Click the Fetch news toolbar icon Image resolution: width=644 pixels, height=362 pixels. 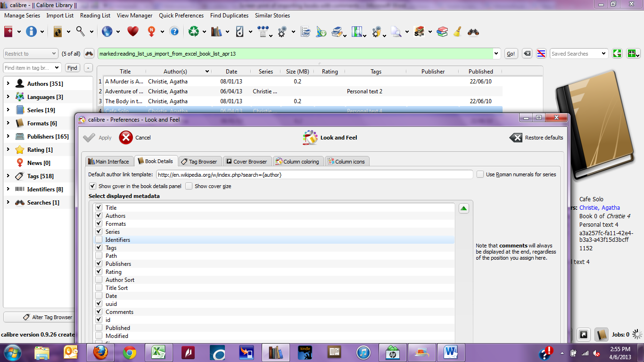152,32
